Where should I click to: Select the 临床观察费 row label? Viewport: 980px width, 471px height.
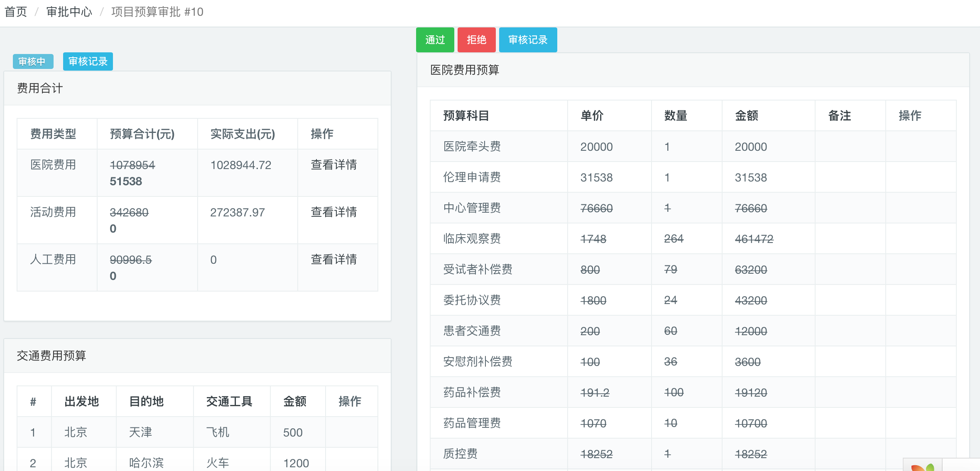(x=472, y=239)
